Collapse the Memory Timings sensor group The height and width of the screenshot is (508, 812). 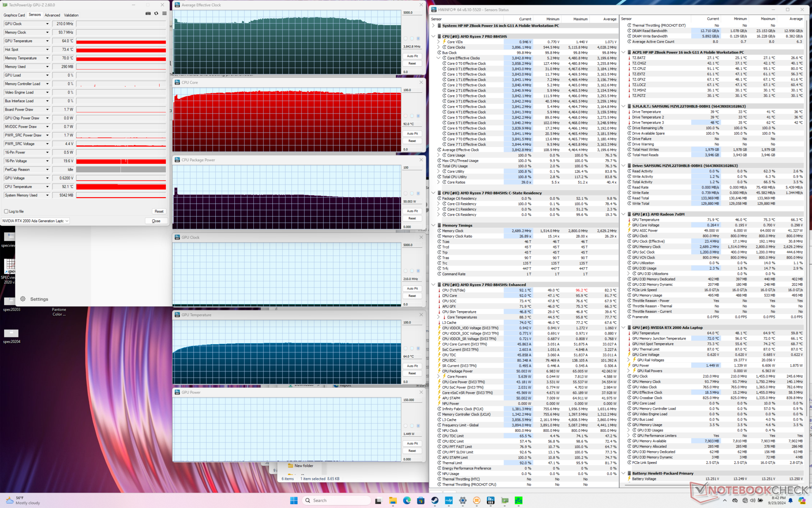[x=433, y=225]
